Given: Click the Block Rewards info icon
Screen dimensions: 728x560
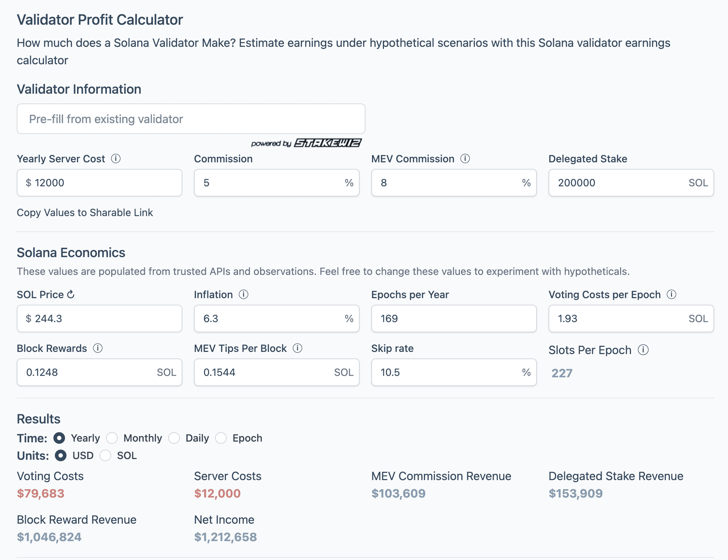Looking at the screenshot, I should click(x=98, y=348).
